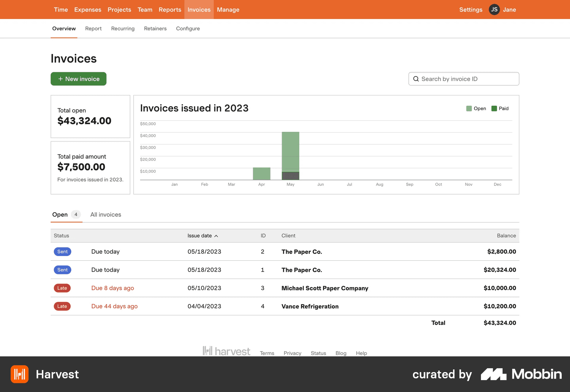Sort by Issue date column arrow
The image size is (570, 392).
(x=216, y=236)
